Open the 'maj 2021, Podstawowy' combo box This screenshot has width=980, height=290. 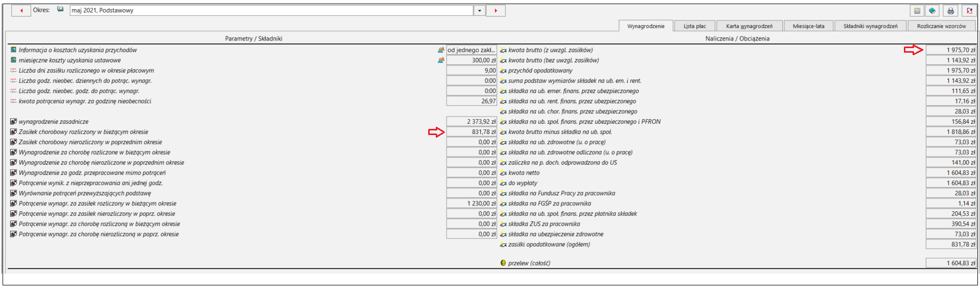272,11
